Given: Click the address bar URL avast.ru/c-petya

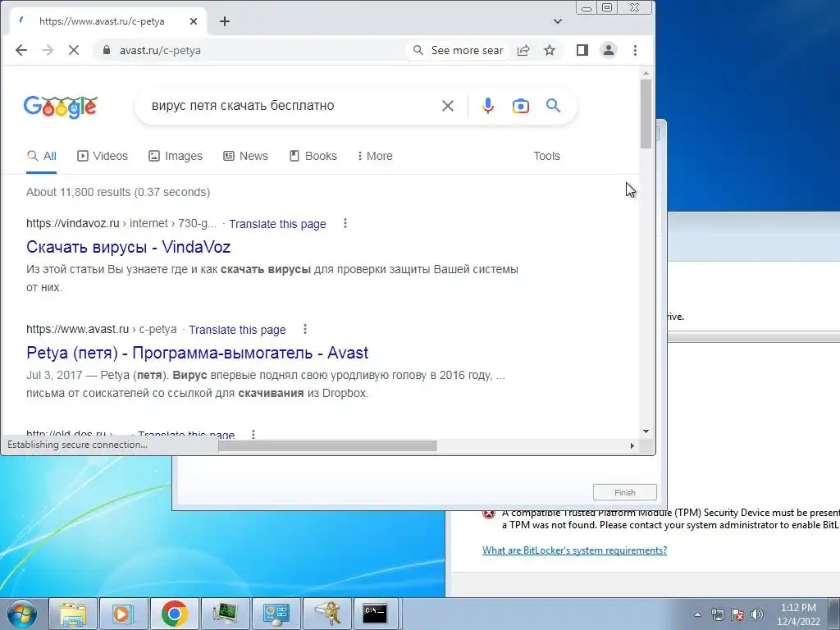Looking at the screenshot, I should point(160,50).
